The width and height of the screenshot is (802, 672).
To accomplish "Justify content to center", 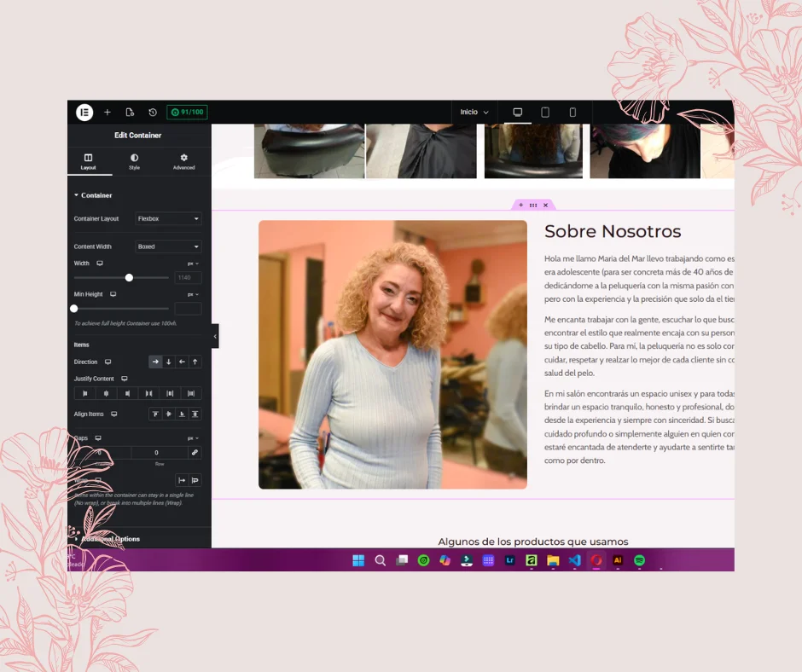I will click(107, 393).
